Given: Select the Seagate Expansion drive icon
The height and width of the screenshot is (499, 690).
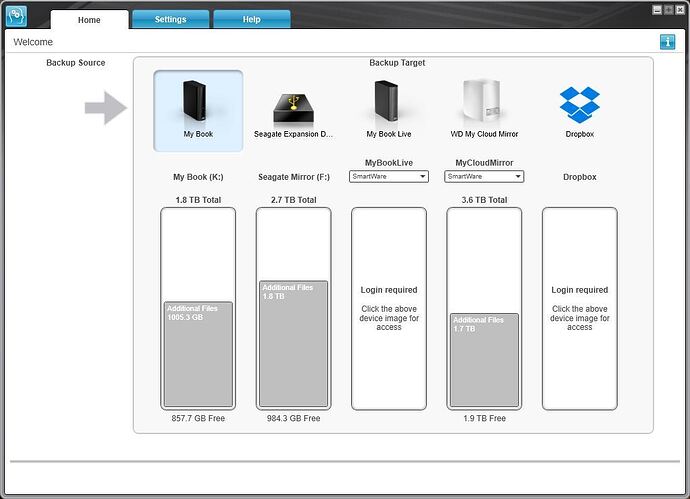Looking at the screenshot, I should 294,108.
